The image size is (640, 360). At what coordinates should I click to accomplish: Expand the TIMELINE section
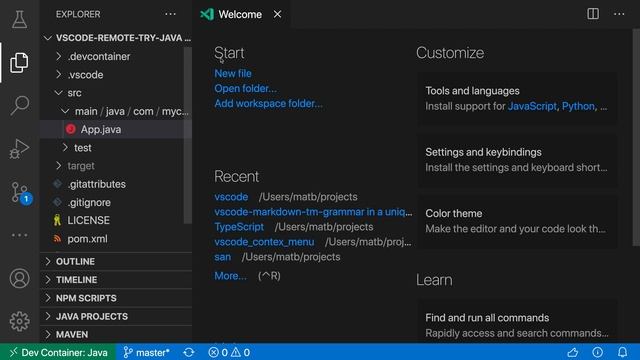(x=116, y=280)
